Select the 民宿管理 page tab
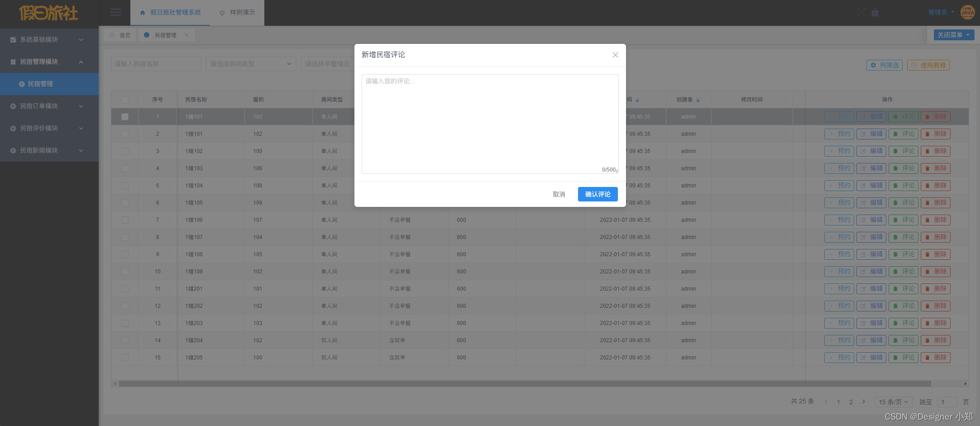 pos(165,35)
